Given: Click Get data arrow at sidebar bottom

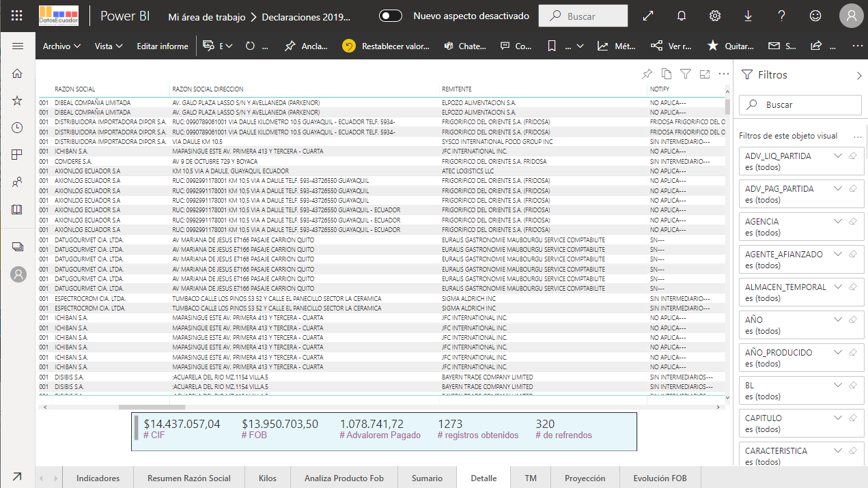Looking at the screenshot, I should click(17, 476).
